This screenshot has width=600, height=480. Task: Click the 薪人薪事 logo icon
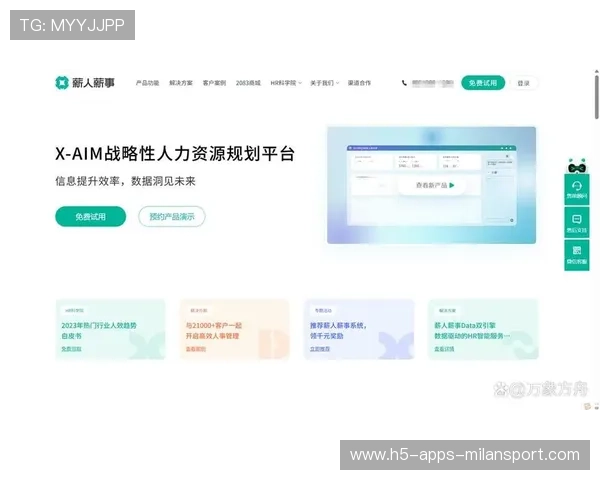click(x=62, y=83)
